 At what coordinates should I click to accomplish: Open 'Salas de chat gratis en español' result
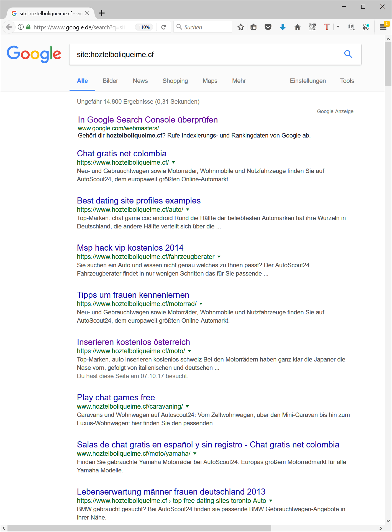pyautogui.click(x=208, y=445)
